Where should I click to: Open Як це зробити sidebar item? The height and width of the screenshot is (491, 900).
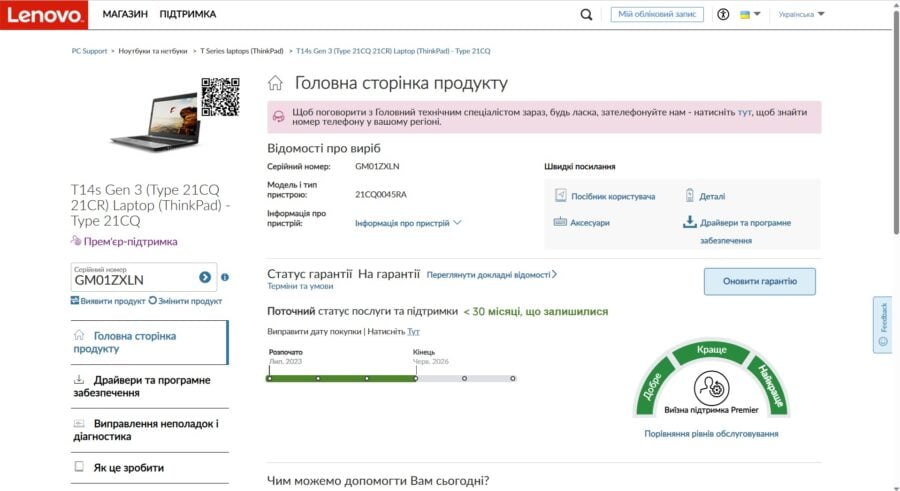pos(149,468)
